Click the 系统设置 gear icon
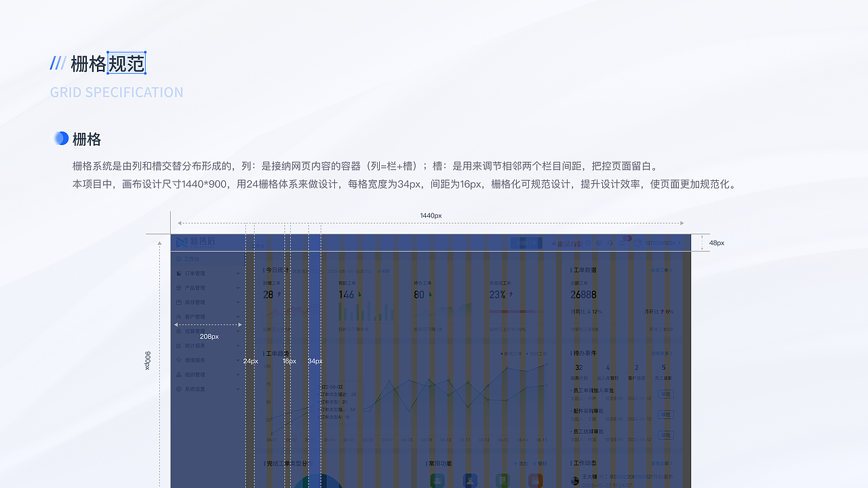 tap(178, 389)
